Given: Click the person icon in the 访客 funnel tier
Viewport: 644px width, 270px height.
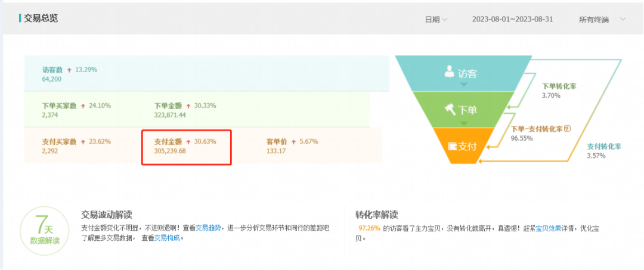Looking at the screenshot, I should (449, 72).
